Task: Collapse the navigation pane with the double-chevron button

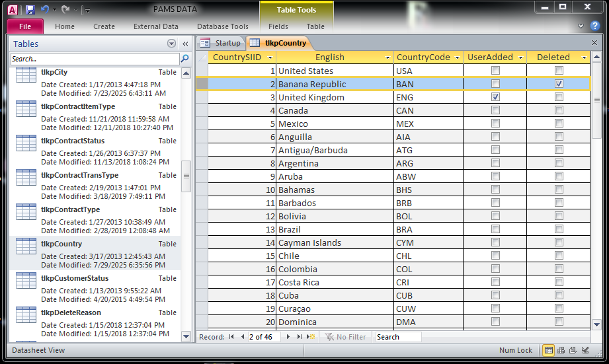Action: (185, 44)
